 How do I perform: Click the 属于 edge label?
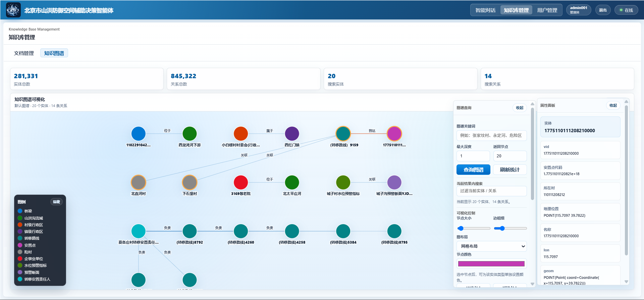point(270,131)
